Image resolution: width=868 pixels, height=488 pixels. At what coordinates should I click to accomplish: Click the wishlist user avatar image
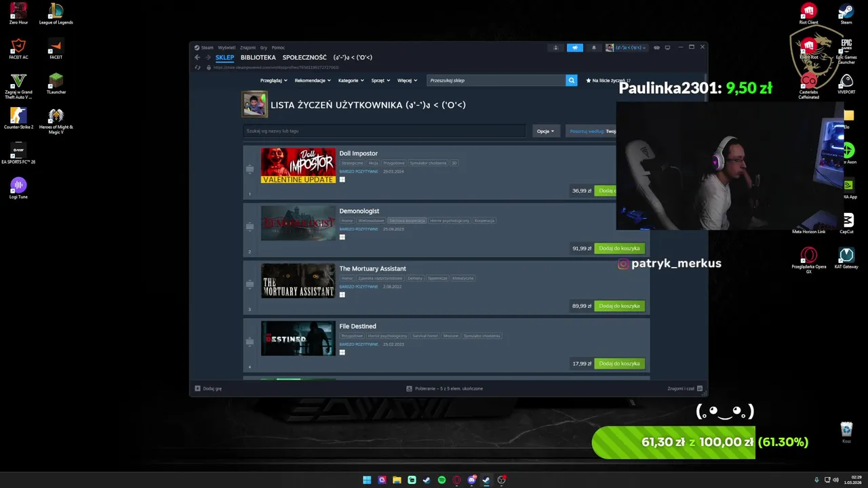(254, 104)
